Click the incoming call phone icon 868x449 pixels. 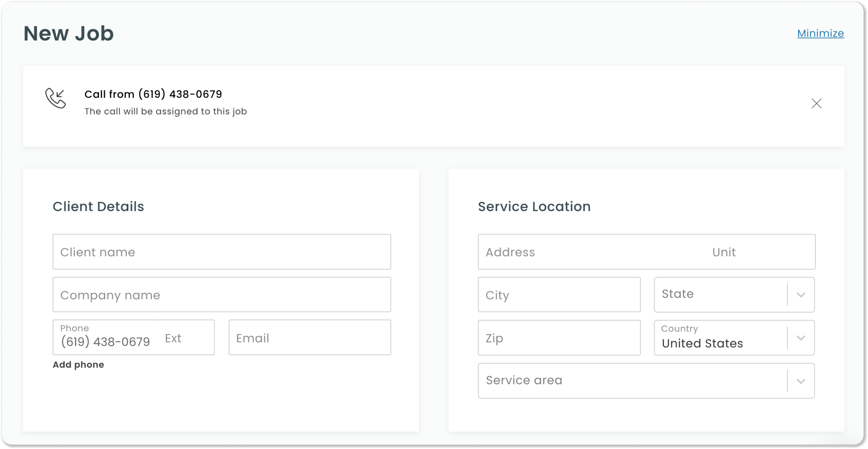pos(56,98)
